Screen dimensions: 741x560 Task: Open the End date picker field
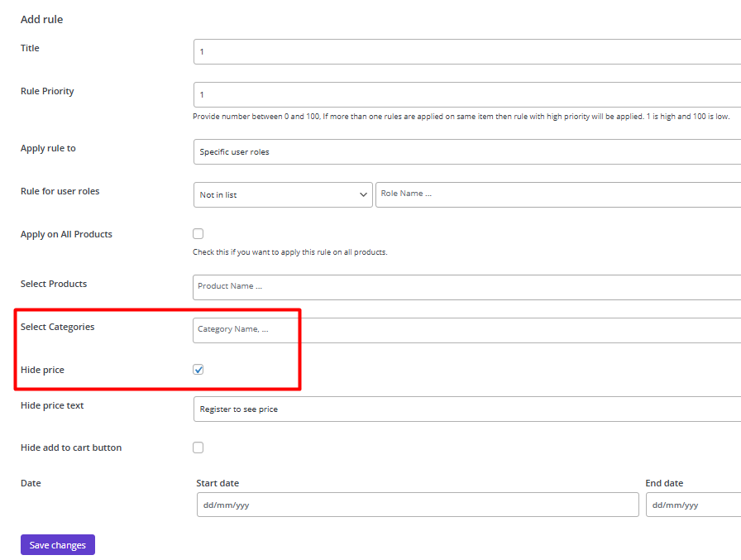(x=693, y=505)
